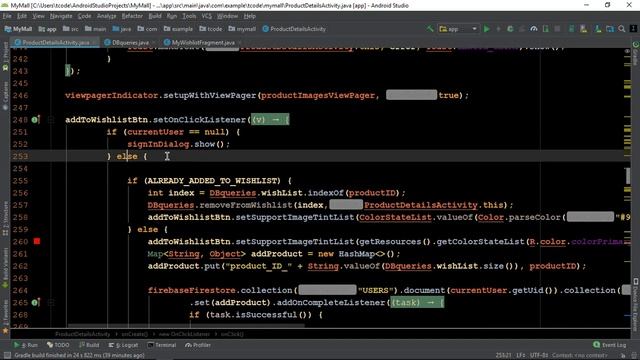Click the new OnClickListener editor breadcrumb

coord(184,334)
